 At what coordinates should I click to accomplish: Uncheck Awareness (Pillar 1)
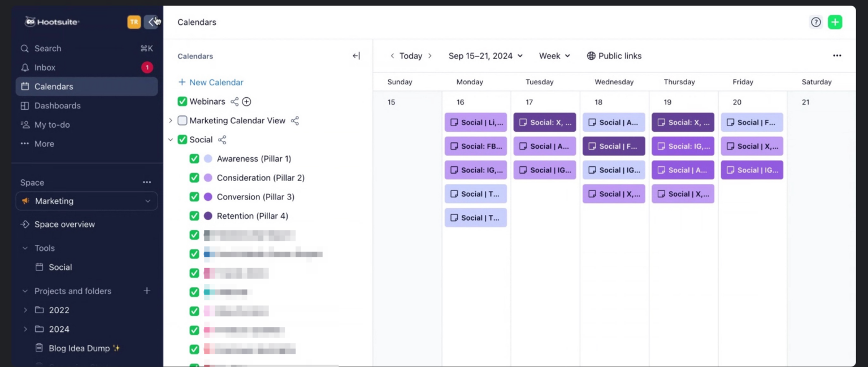(194, 158)
